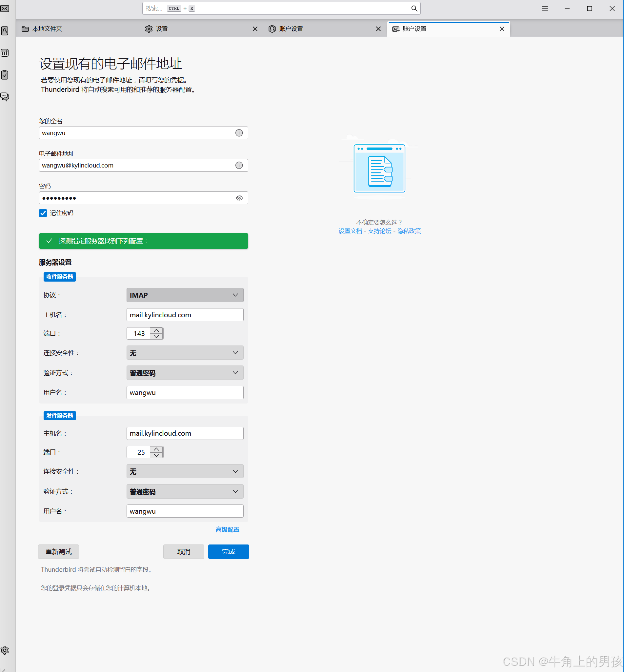Open the Calendar sidebar icon
Screen dimensions: 624x672
click(x=5, y=53)
